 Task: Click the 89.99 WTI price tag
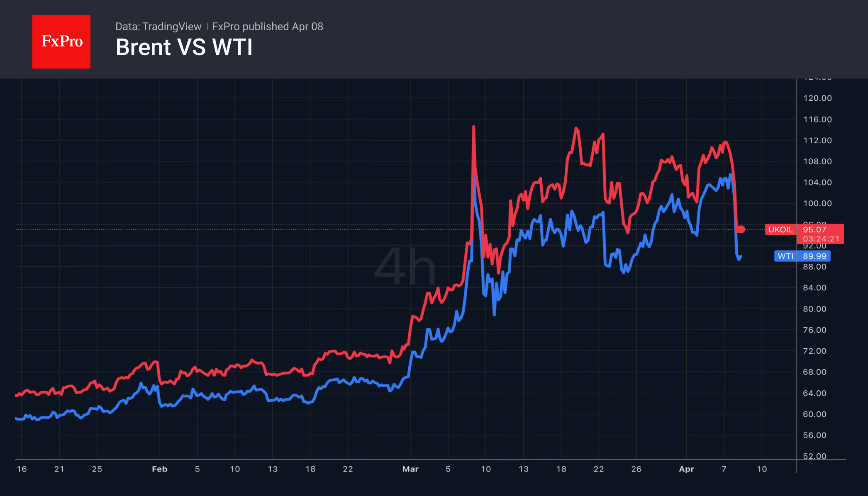point(814,256)
